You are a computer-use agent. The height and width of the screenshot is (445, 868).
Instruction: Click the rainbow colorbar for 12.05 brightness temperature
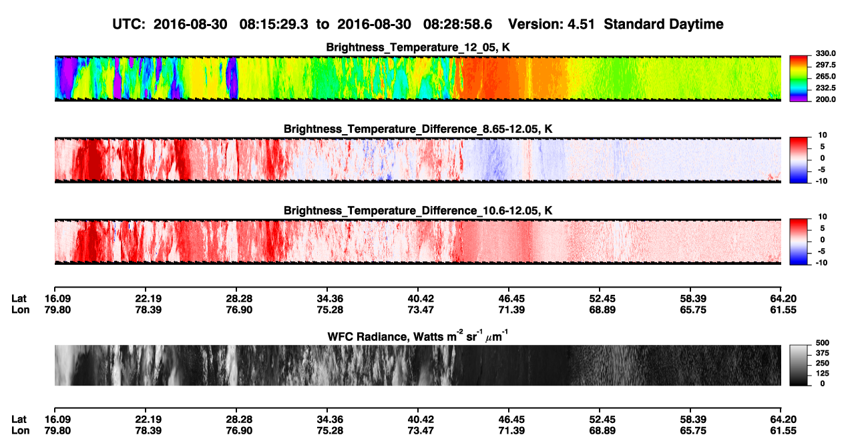coord(798,78)
